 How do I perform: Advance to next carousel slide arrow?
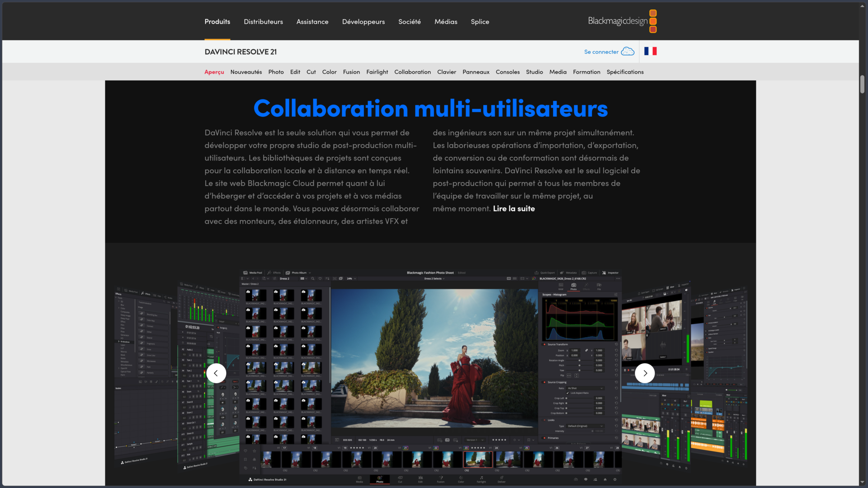point(645,373)
